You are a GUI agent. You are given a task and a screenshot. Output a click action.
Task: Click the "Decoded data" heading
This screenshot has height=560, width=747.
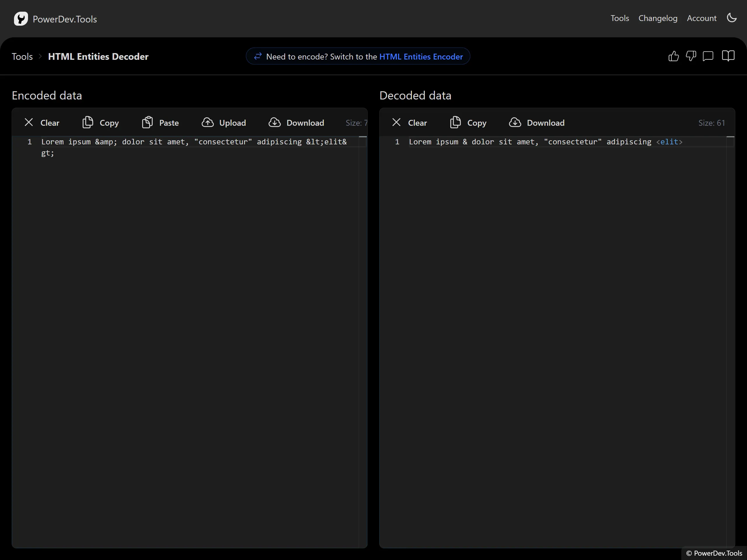point(415,96)
